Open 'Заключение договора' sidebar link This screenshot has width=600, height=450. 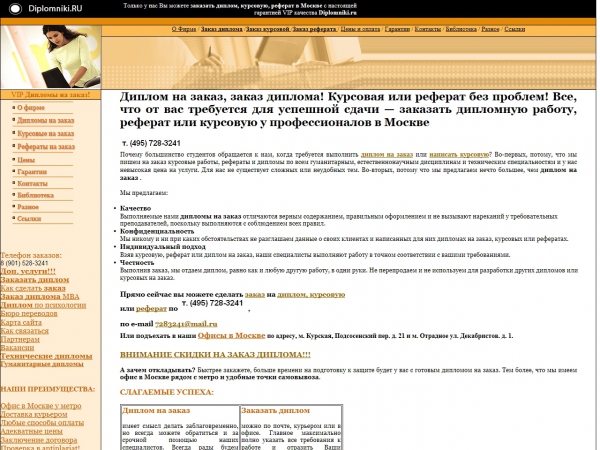(x=39, y=440)
